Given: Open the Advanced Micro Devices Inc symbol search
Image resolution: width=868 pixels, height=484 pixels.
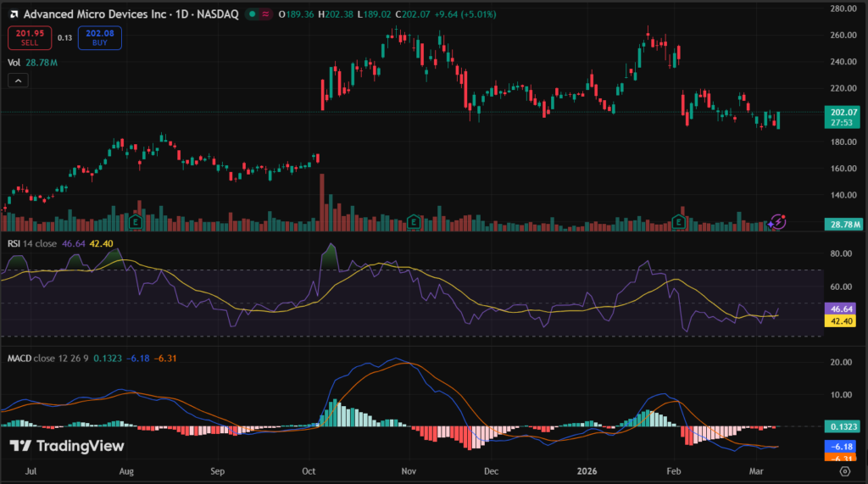Looking at the screenshot, I should coord(93,14).
